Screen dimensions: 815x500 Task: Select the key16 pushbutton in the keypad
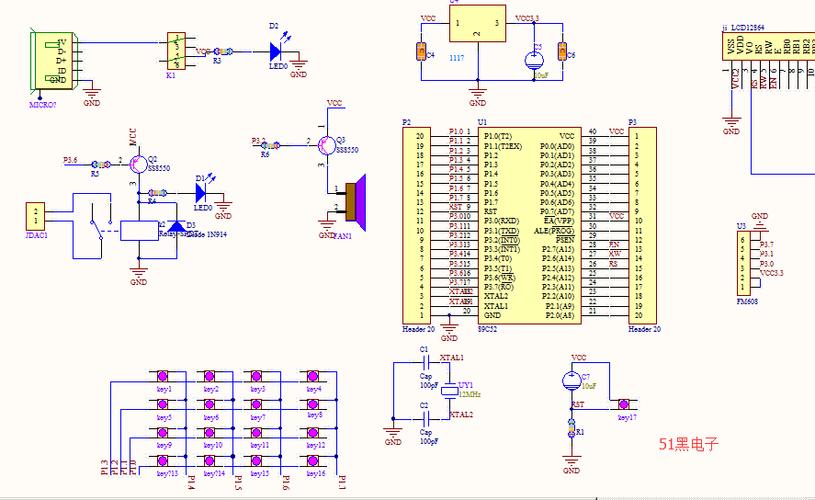(312, 460)
